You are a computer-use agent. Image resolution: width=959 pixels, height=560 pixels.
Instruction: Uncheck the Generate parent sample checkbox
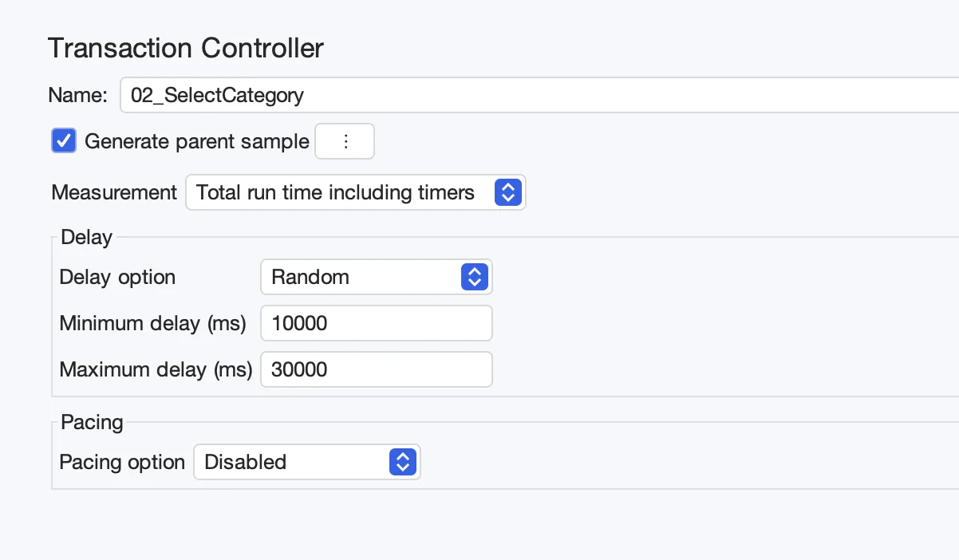[64, 141]
